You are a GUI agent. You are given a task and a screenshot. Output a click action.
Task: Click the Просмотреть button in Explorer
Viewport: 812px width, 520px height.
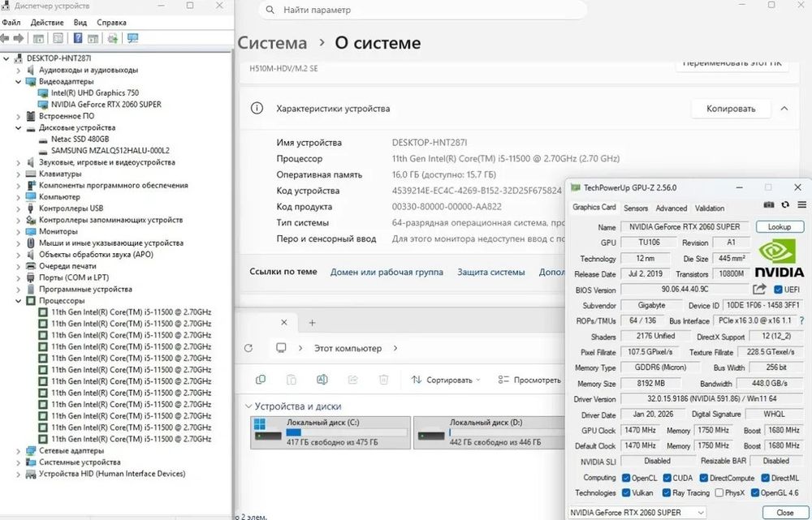(x=529, y=380)
